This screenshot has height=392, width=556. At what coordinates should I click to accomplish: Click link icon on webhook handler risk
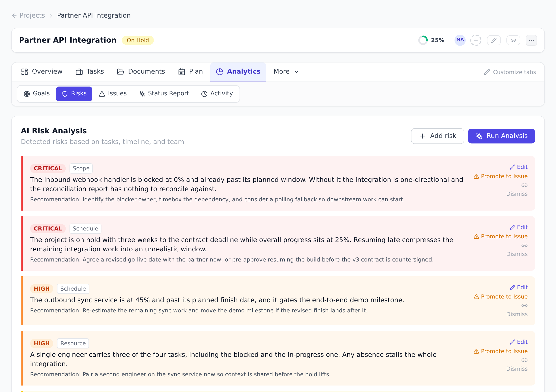coord(524,185)
